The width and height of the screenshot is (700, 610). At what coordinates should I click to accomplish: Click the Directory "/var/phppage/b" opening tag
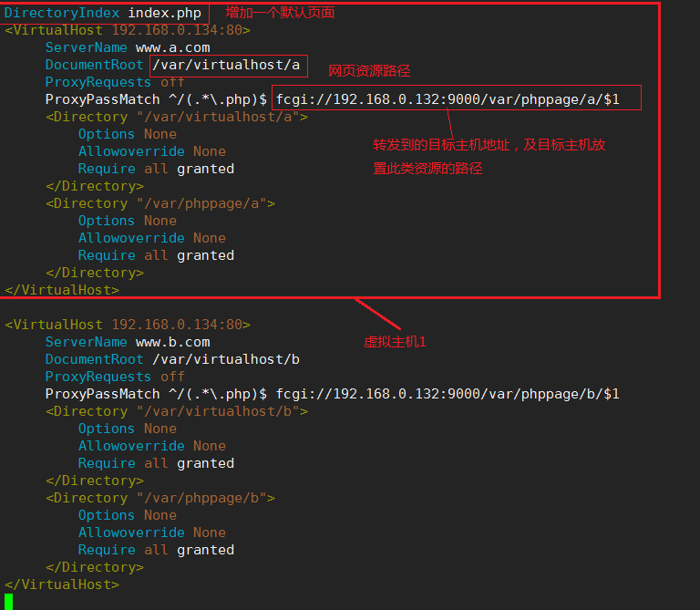160,498
